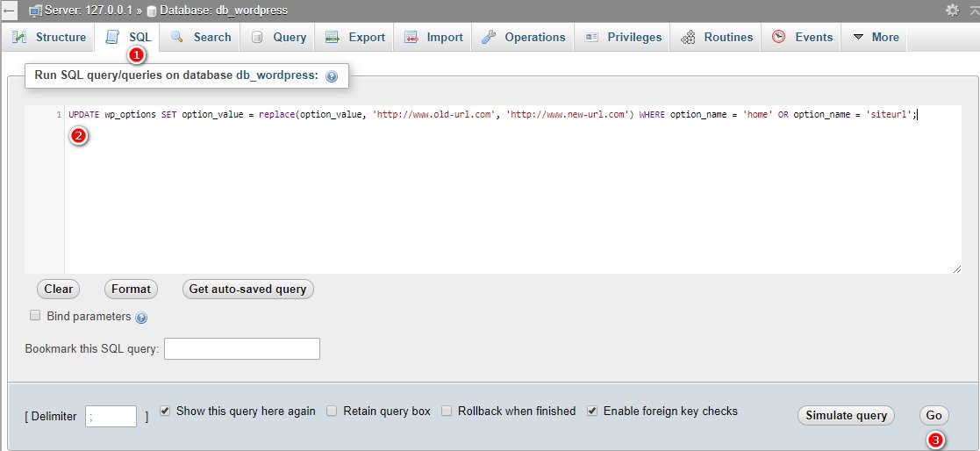Image resolution: width=980 pixels, height=451 pixels.
Task: Expand the More dropdown menu
Action: pos(876,37)
